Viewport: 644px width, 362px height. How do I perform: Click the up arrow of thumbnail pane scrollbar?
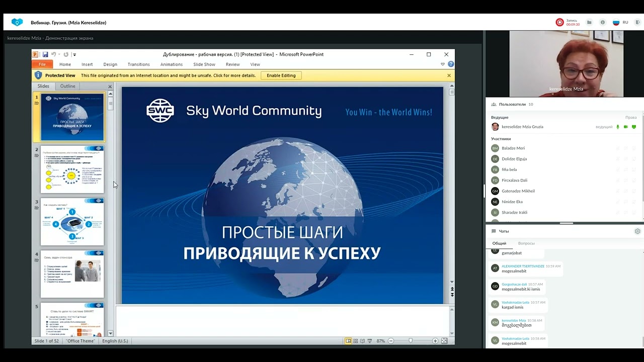pyautogui.click(x=111, y=95)
